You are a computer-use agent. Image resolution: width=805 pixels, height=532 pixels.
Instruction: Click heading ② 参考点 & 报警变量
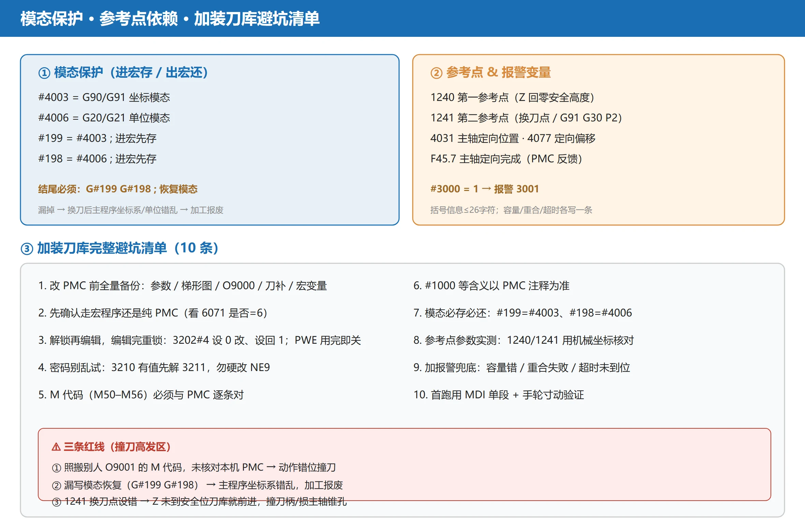pos(491,73)
